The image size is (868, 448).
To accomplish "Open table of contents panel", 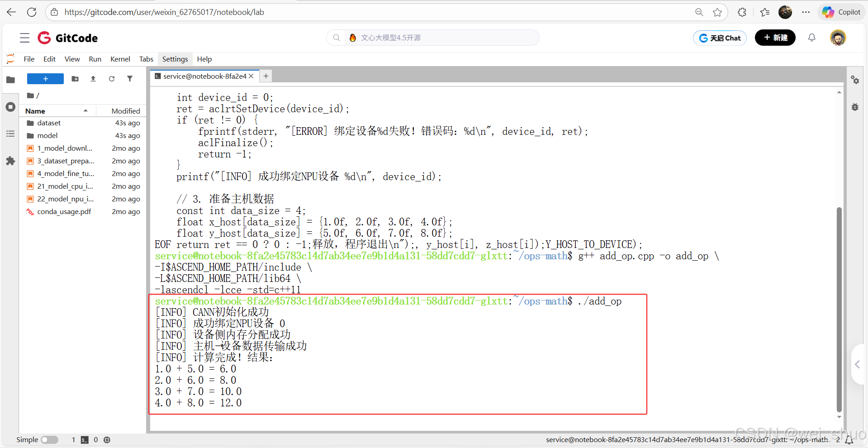I will [10, 134].
